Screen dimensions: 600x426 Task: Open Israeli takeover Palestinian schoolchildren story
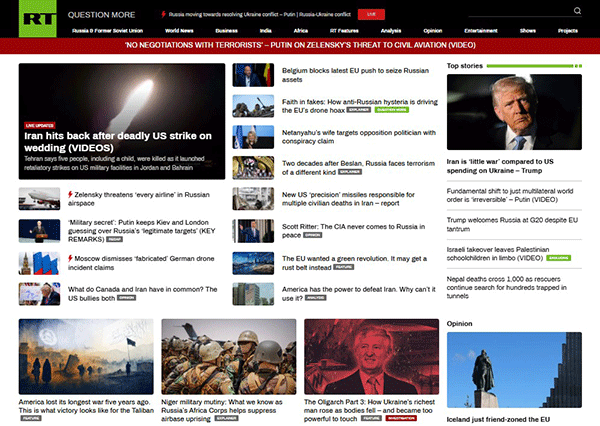[x=498, y=254]
